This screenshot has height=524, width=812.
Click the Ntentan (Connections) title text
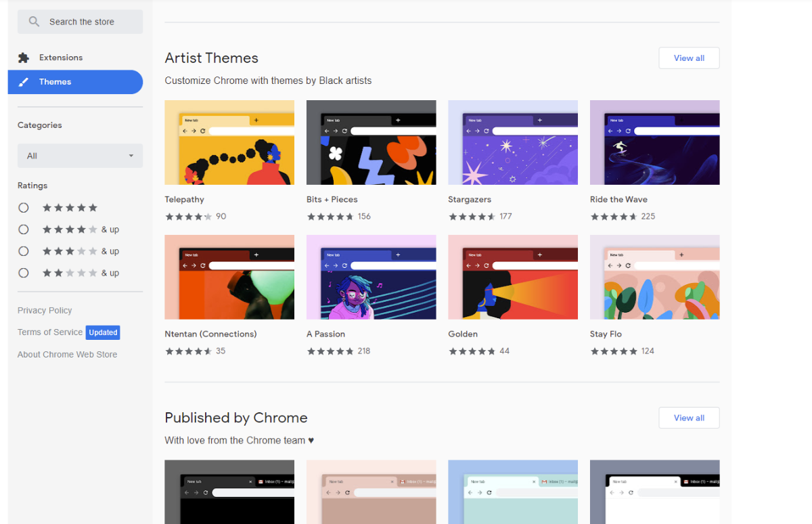click(210, 334)
